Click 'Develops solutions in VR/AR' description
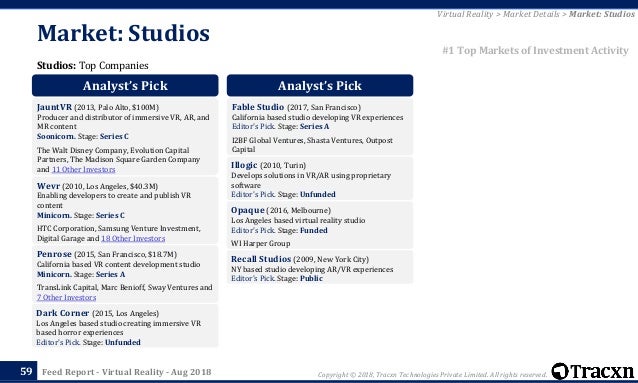 (x=311, y=180)
